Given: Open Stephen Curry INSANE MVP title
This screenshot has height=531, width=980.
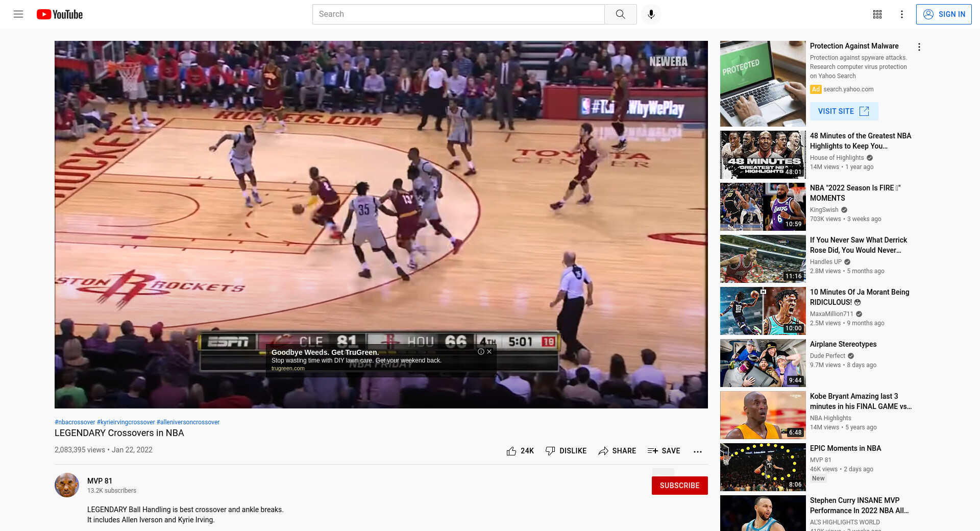Looking at the screenshot, I should (859, 505).
